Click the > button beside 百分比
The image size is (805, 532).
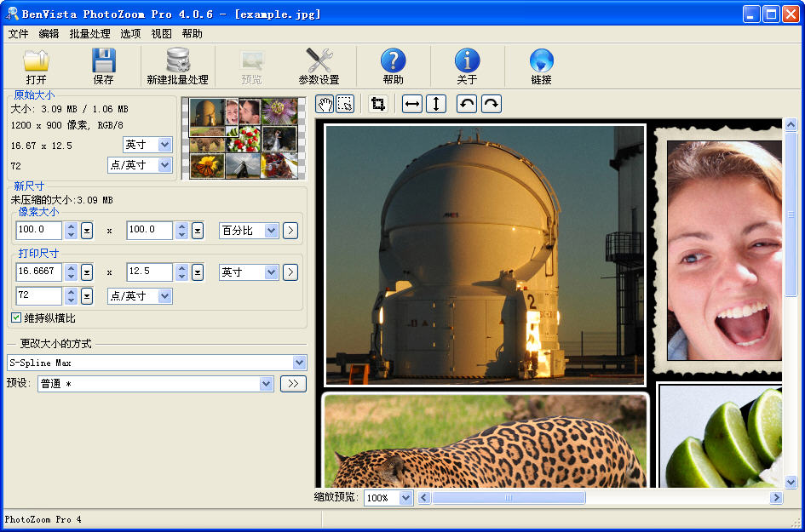(x=290, y=230)
